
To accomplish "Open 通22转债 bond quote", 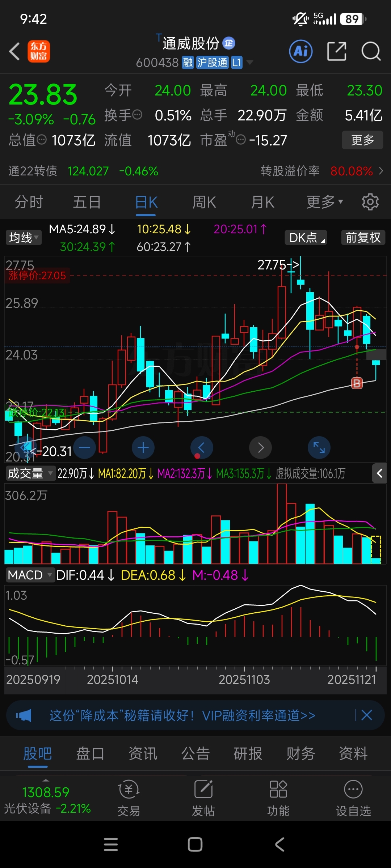I will pos(83,171).
